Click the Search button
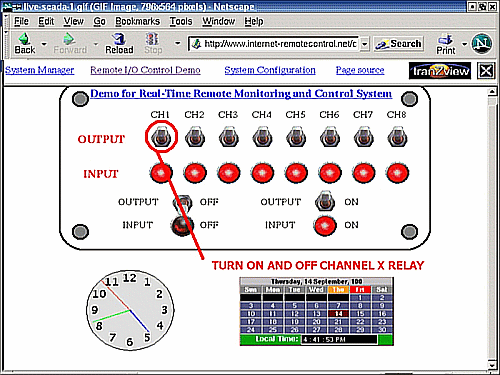 (x=398, y=44)
